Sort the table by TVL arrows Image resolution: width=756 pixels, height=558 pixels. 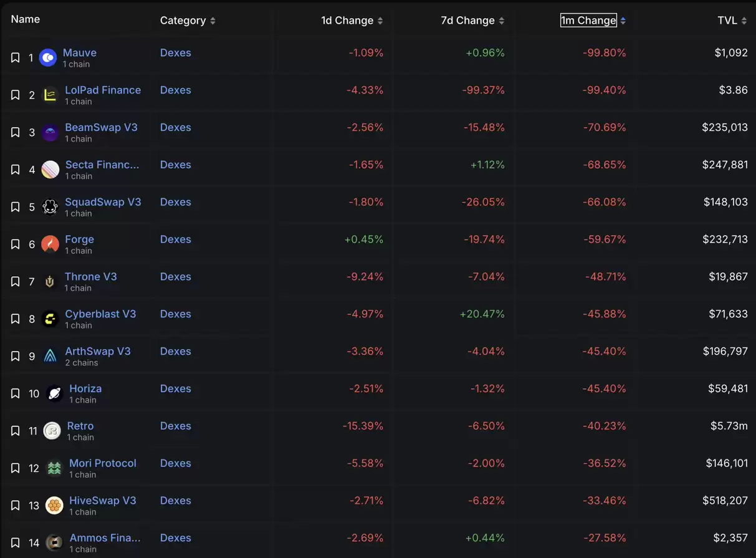(x=744, y=21)
